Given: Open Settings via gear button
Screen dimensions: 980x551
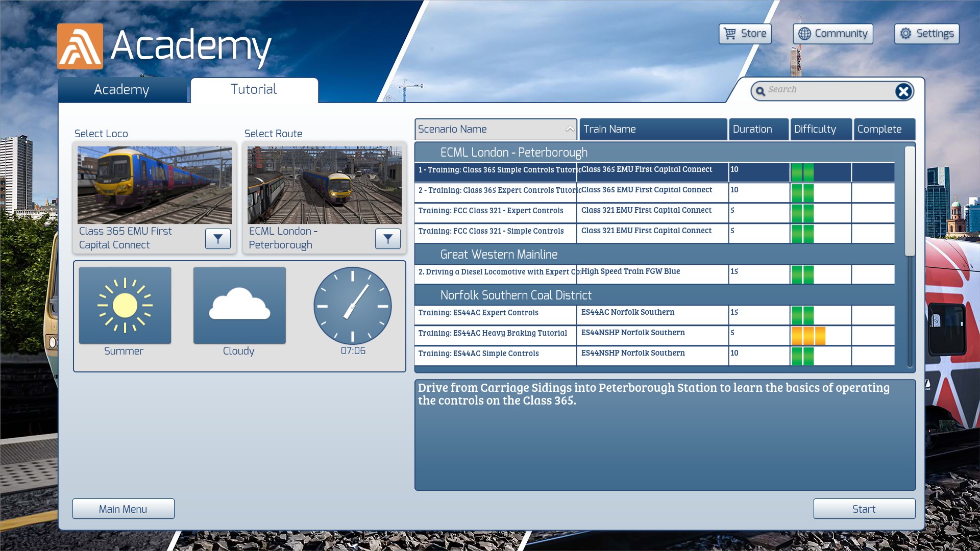Looking at the screenshot, I should point(926,34).
